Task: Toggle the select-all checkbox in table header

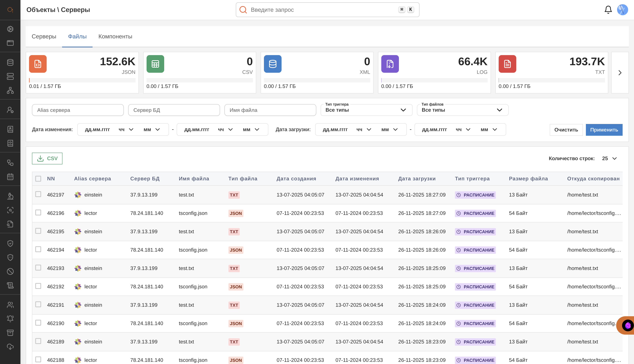Action: coord(38,179)
